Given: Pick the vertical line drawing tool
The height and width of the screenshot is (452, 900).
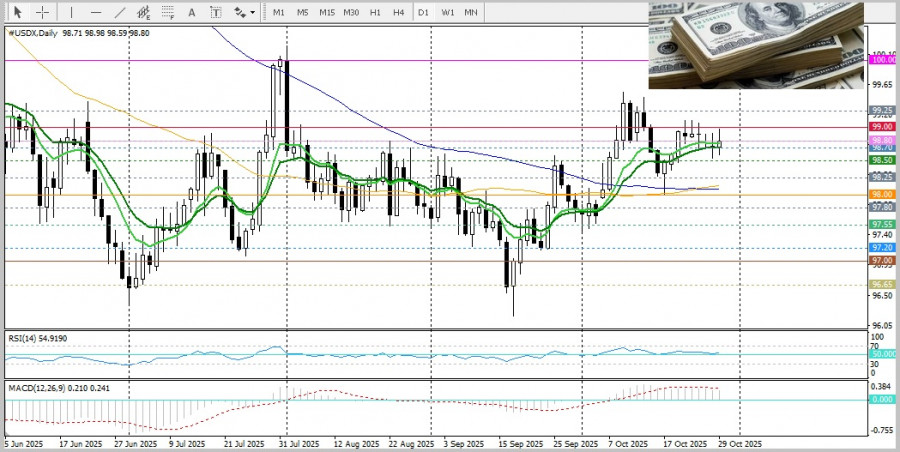Looking at the screenshot, I should tap(70, 12).
